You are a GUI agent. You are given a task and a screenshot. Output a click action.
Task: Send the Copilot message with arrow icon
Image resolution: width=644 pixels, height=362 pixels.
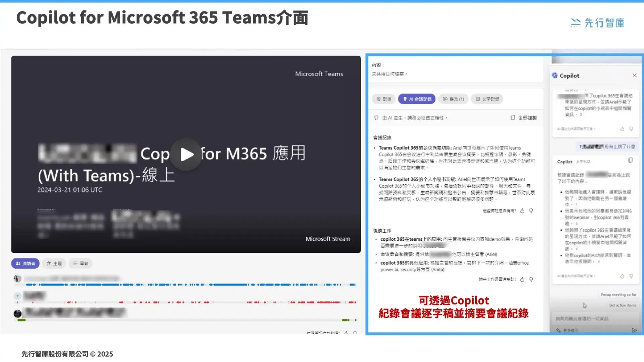pos(634,330)
